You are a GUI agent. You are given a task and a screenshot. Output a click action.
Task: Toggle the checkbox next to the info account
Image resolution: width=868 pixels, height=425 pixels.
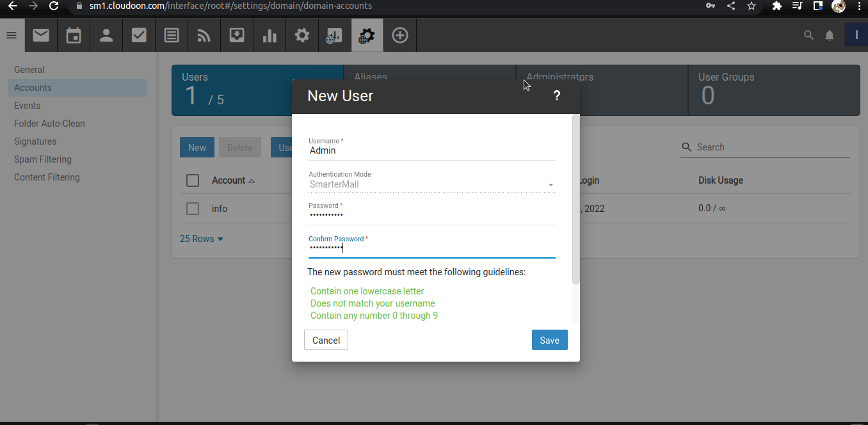pos(192,208)
